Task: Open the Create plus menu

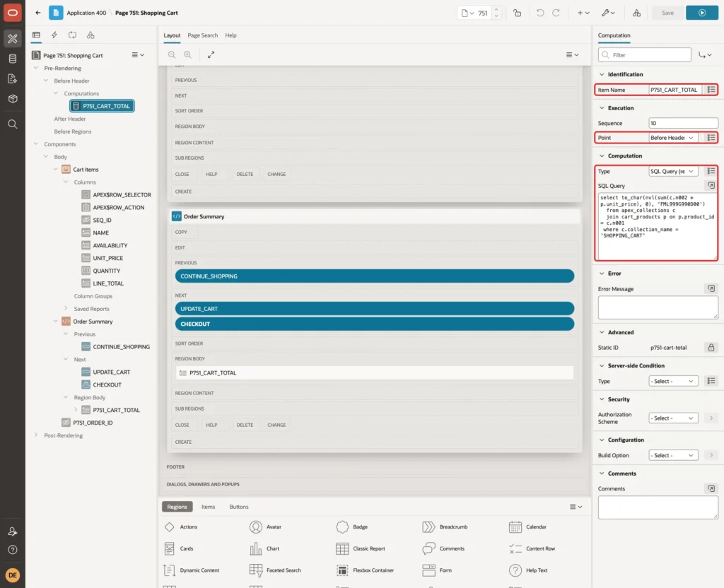Action: pos(583,13)
